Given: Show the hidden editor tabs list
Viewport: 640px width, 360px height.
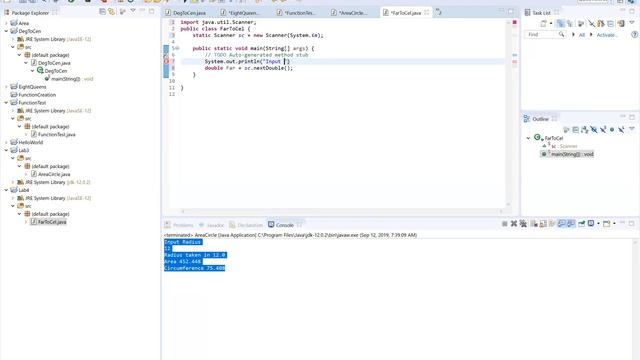Looking at the screenshot, I should pos(438,12).
